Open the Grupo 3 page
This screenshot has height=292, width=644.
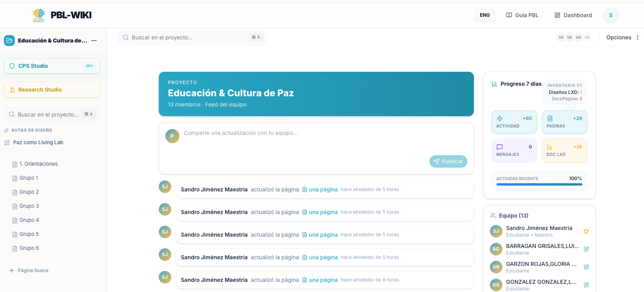coord(29,206)
